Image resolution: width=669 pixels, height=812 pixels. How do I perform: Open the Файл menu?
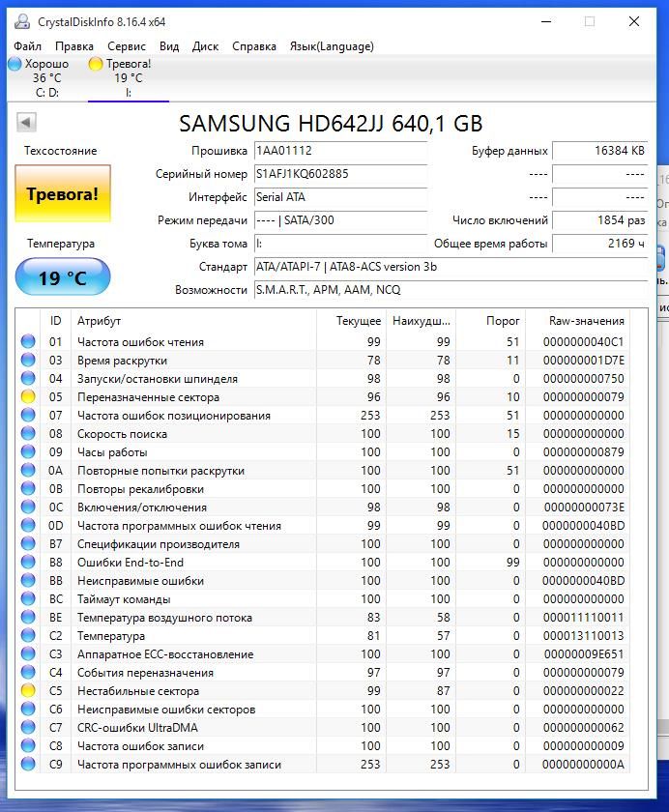27,46
